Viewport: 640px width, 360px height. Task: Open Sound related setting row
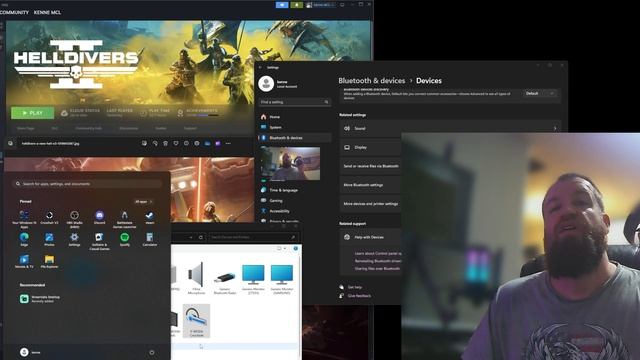pyautogui.click(x=450, y=128)
